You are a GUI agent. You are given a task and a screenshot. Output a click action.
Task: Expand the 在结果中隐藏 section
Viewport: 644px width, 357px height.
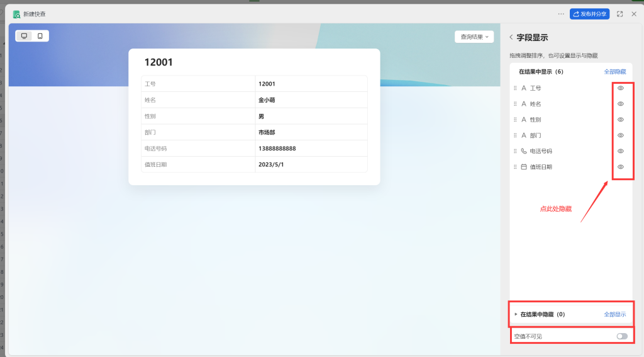pos(516,314)
